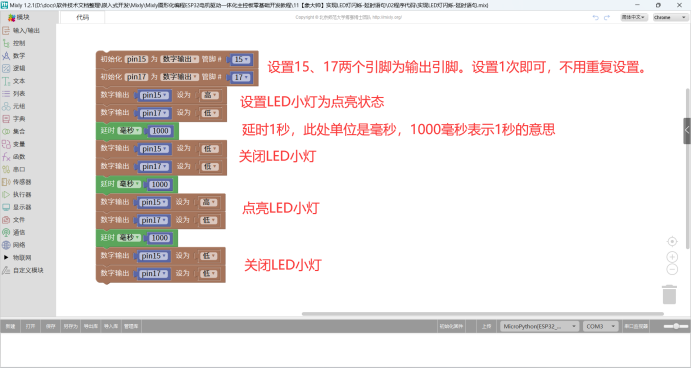Zoom out the workspace with minus icon
This screenshot has width=692, height=368.
tap(672, 269)
